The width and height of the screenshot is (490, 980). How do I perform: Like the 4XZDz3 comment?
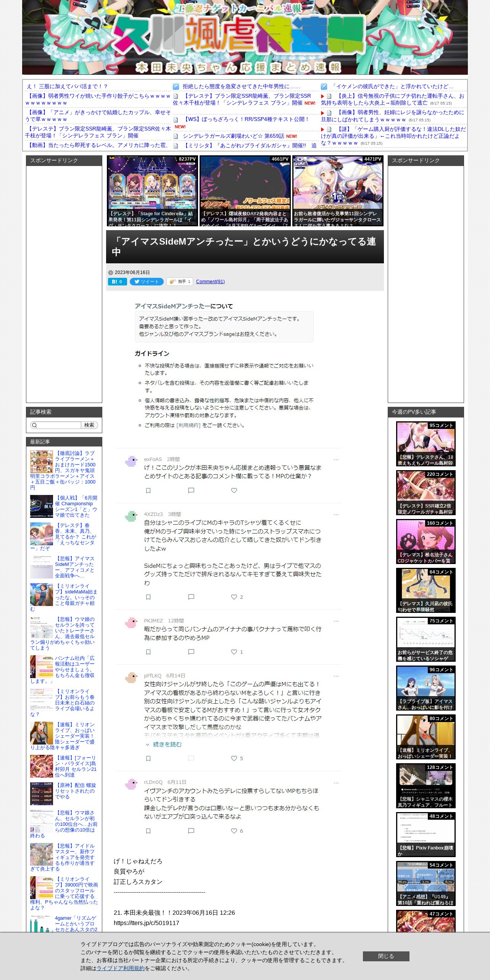(x=234, y=597)
